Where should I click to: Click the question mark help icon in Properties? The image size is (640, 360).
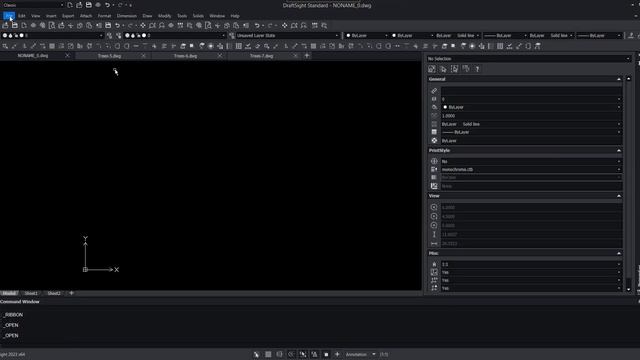(x=477, y=69)
